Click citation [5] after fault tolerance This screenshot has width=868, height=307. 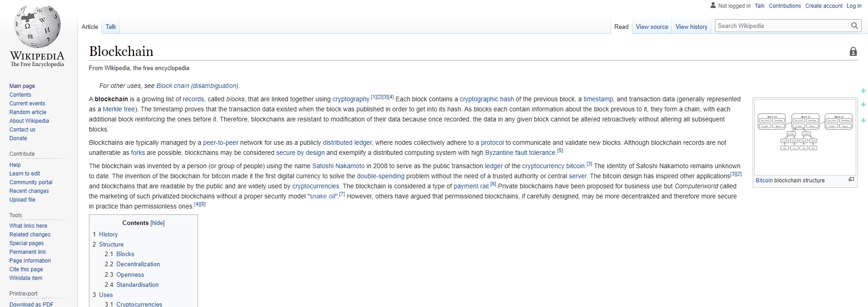(x=560, y=150)
